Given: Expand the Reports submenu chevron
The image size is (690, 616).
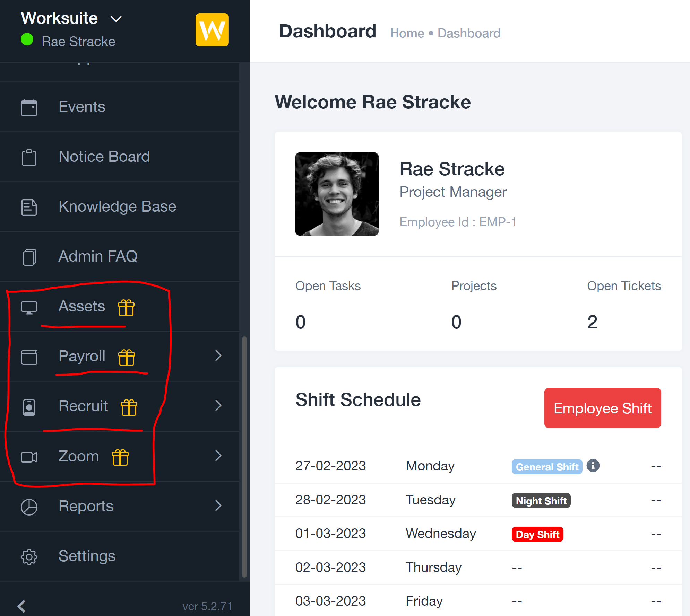Looking at the screenshot, I should click(218, 505).
